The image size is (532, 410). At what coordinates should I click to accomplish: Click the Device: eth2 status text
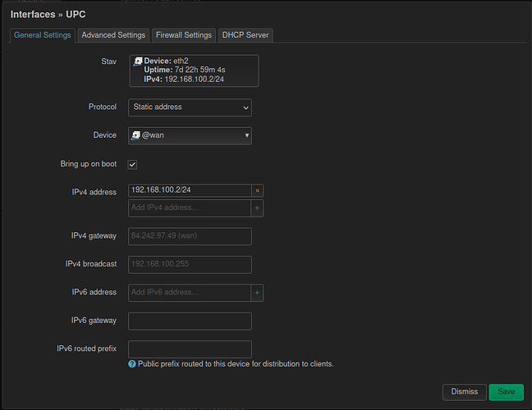pos(166,61)
